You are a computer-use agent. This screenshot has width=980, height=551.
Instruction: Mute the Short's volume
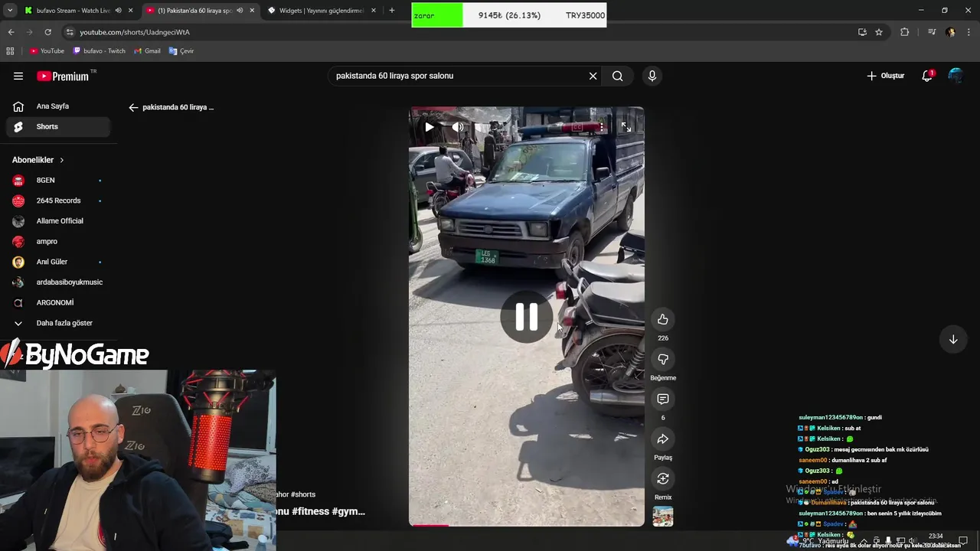(458, 127)
